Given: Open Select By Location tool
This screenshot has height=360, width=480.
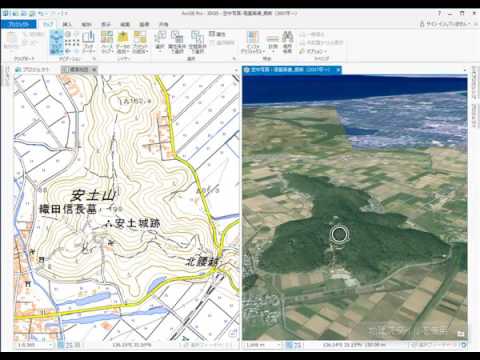Looking at the screenshot, I should coord(197,42).
